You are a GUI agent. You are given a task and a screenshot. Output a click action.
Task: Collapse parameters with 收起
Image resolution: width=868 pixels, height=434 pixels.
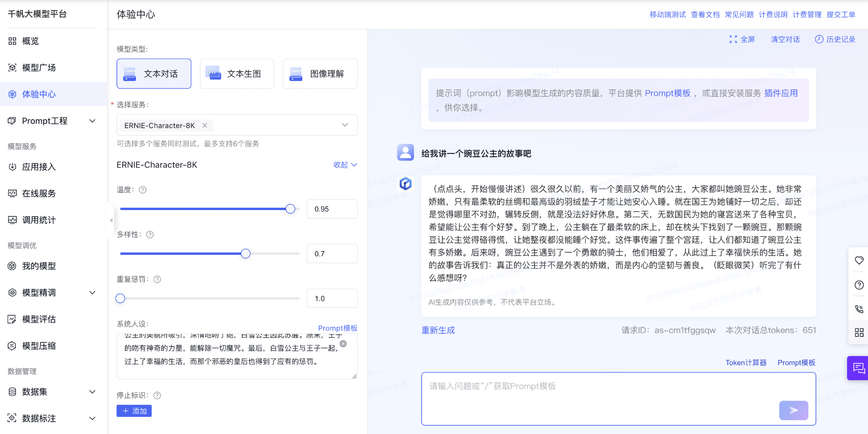345,165
